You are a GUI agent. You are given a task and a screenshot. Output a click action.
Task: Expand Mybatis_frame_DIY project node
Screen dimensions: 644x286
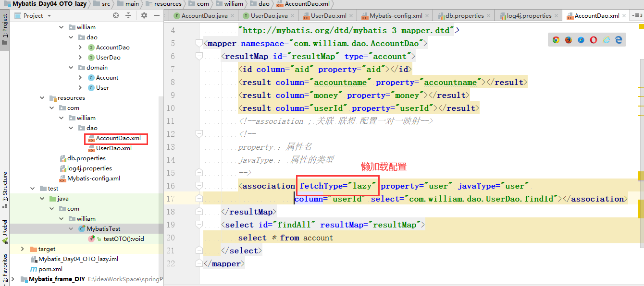point(12,279)
